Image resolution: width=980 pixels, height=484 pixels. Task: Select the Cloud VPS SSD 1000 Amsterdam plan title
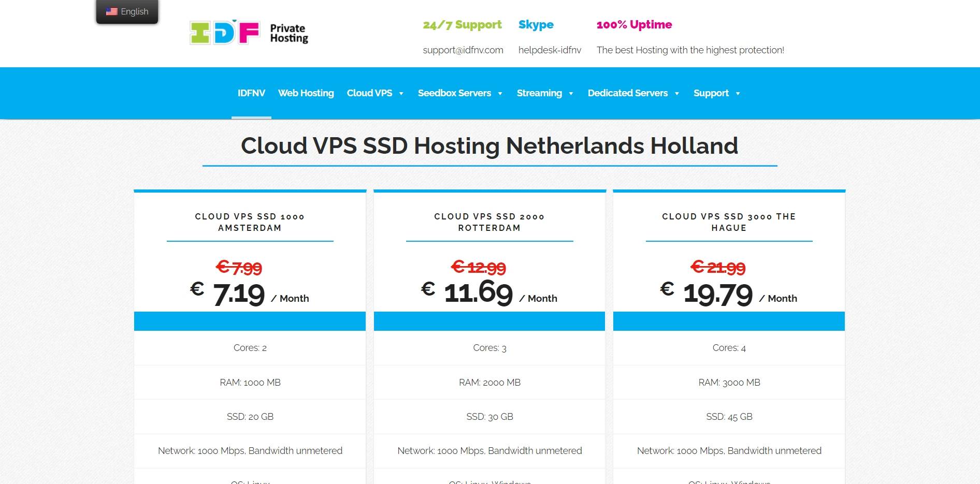(x=250, y=222)
